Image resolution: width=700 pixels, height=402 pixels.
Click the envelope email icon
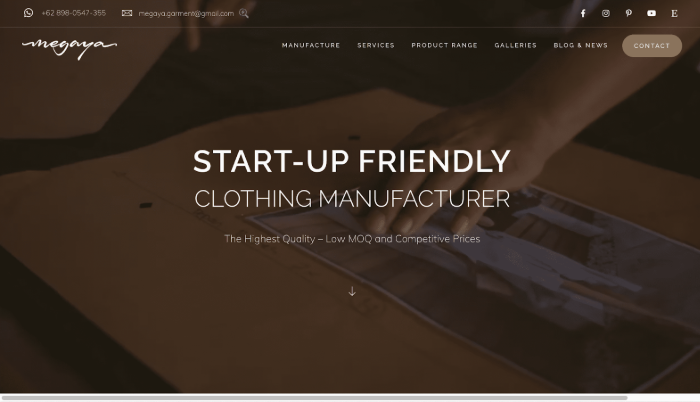click(x=127, y=13)
